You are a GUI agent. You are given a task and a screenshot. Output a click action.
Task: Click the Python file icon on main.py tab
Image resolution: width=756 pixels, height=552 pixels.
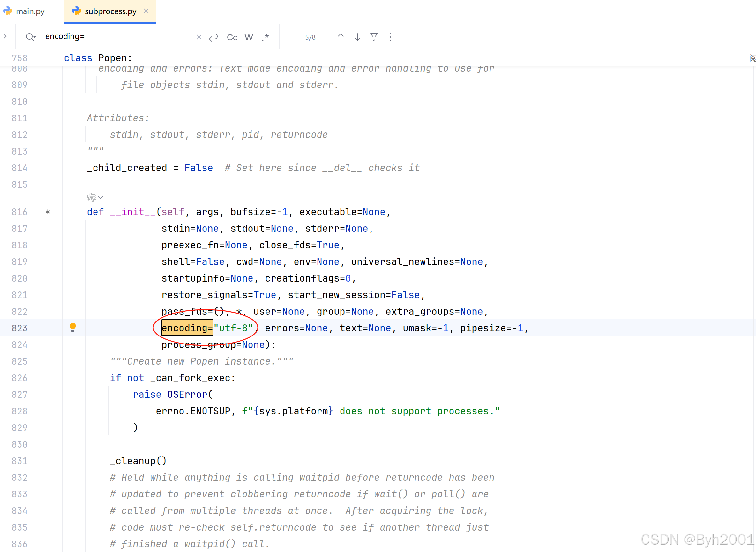[x=7, y=11]
